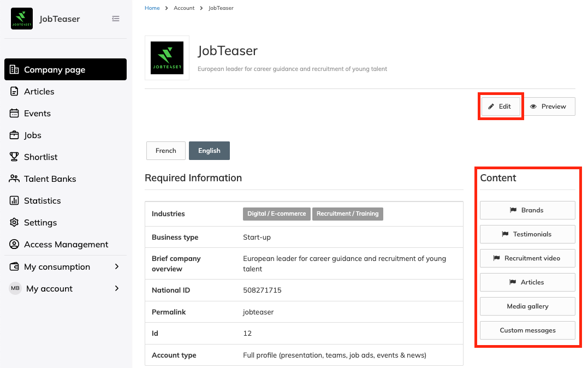Click the Required Information heading

(193, 178)
